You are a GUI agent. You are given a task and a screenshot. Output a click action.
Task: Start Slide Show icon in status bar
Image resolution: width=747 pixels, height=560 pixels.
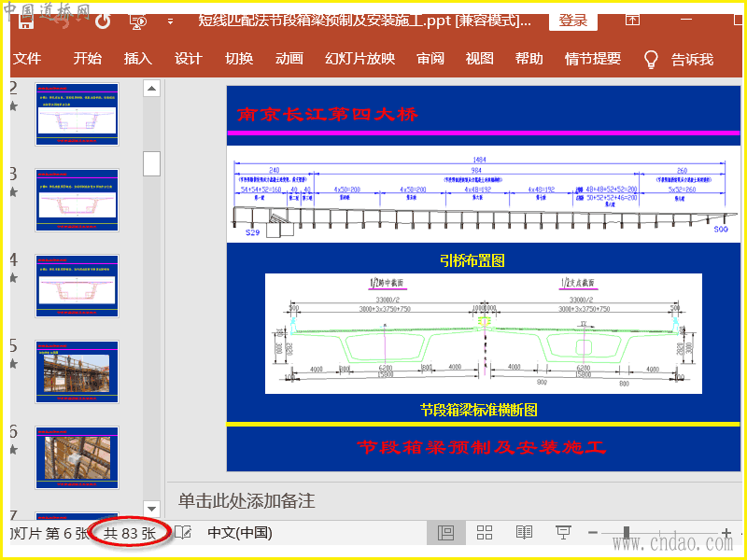[564, 533]
